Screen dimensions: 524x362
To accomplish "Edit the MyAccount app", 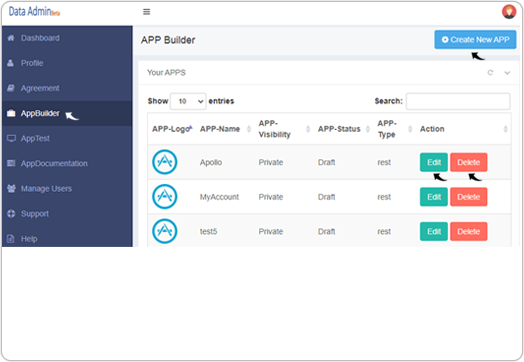I will [x=434, y=197].
